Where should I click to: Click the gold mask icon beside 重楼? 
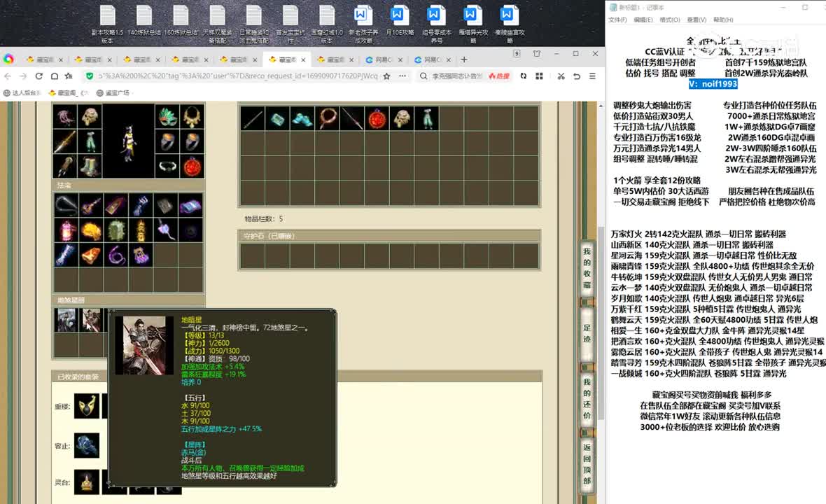(86, 406)
